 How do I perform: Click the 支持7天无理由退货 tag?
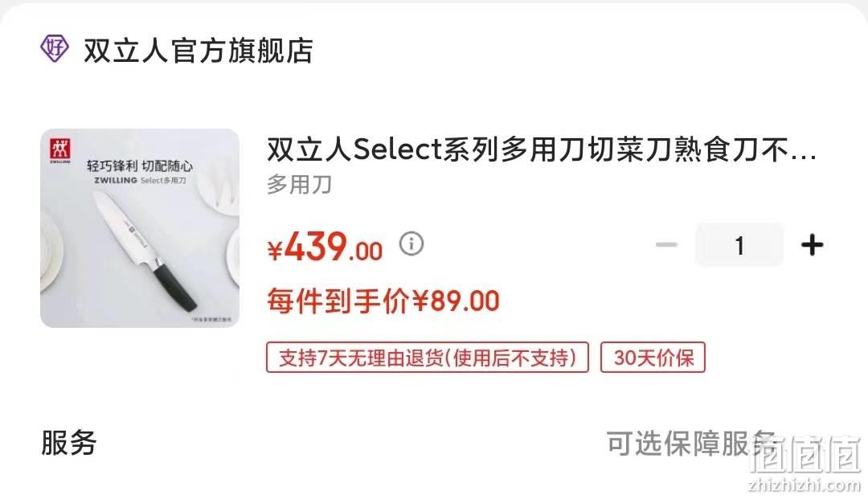click(428, 358)
